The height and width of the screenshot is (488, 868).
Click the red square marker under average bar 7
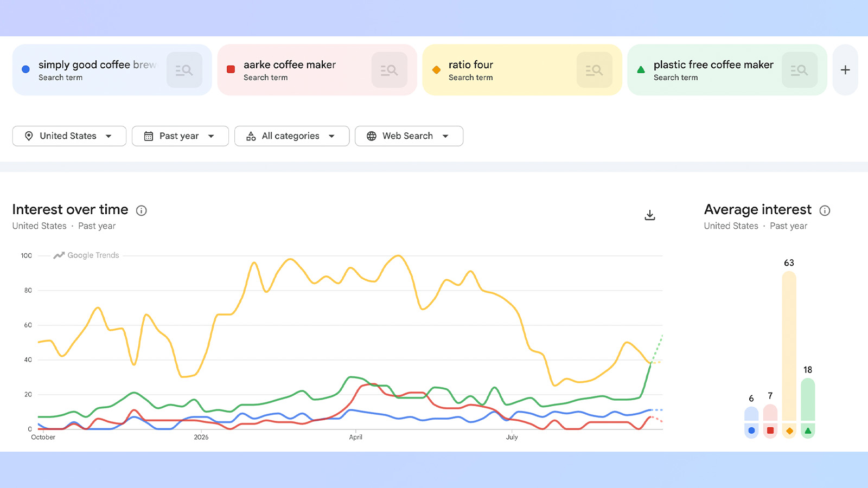pos(770,431)
